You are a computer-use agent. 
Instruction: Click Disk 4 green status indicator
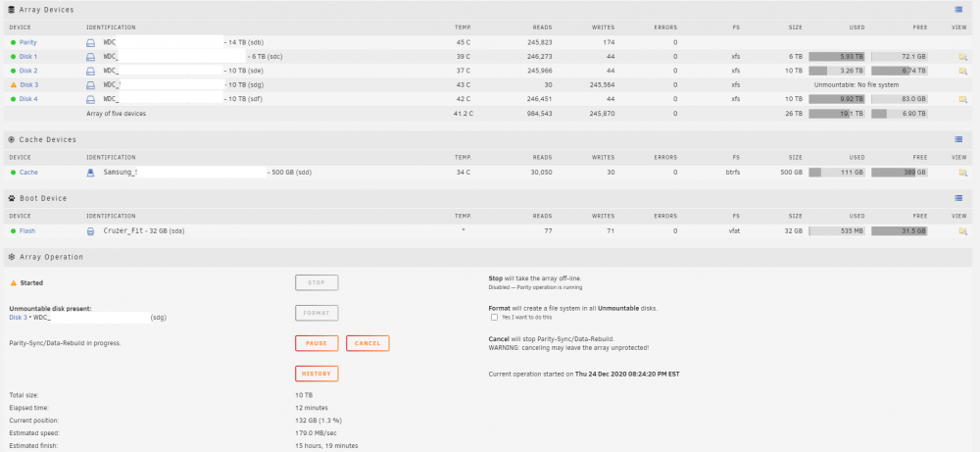click(13, 99)
